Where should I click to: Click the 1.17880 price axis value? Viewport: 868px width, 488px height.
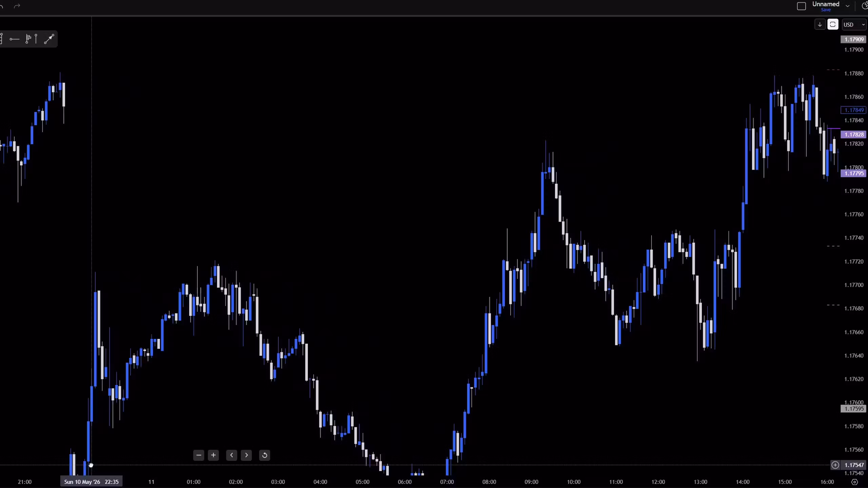(x=854, y=74)
